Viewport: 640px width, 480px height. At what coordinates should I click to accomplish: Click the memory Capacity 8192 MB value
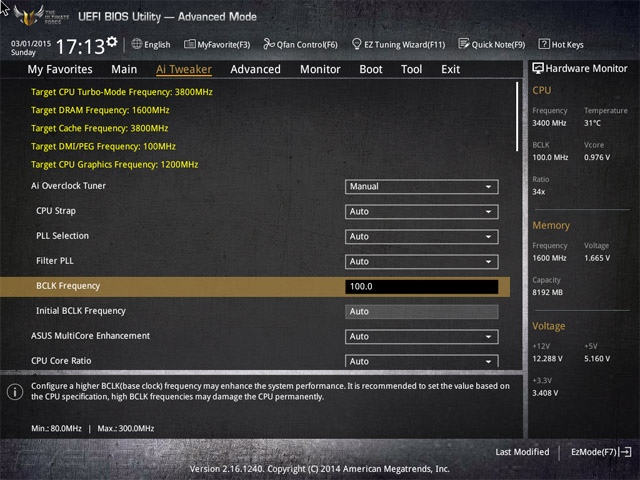click(547, 292)
